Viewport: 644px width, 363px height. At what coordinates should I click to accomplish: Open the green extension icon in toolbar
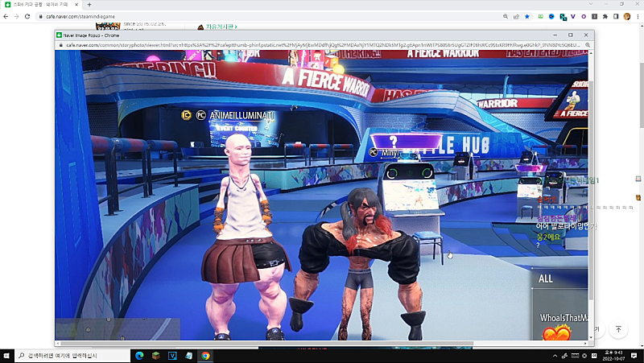[540, 16]
